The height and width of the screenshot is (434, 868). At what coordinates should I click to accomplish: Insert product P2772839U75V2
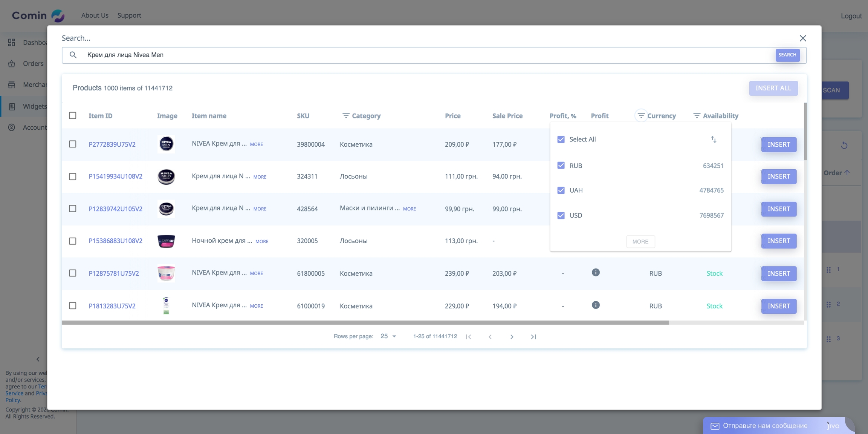click(x=779, y=144)
